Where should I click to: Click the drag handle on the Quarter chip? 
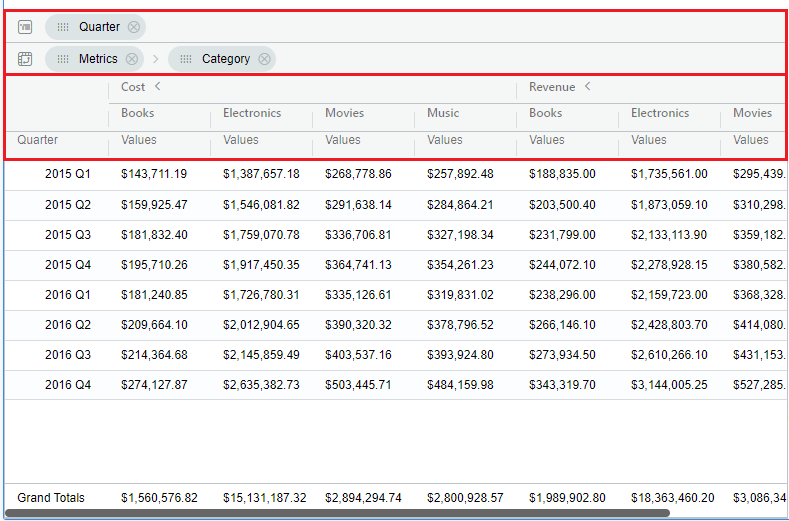coord(63,27)
